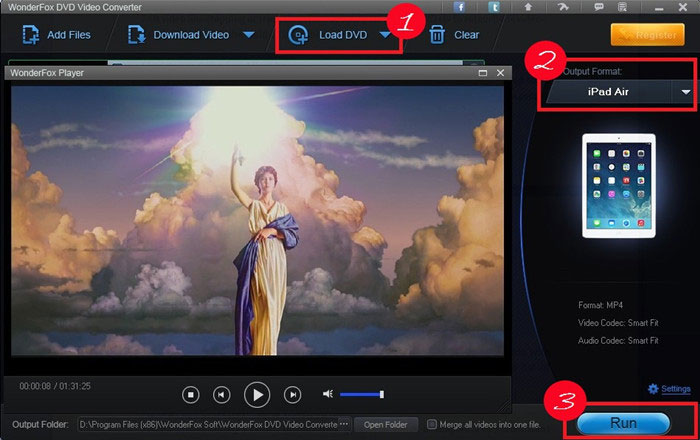Minimize the DVD Video Converter window

[659, 7]
